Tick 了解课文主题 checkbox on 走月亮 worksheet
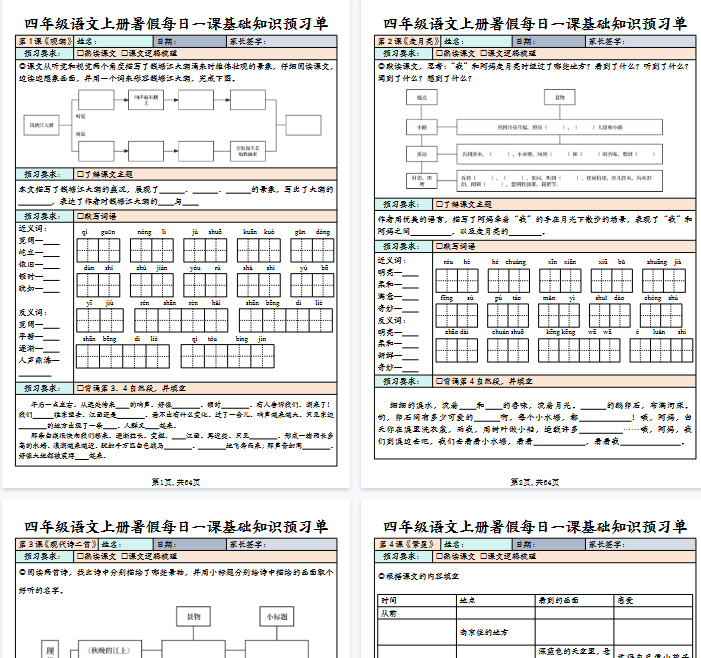Viewport: 701px width, 658px height. (x=440, y=204)
